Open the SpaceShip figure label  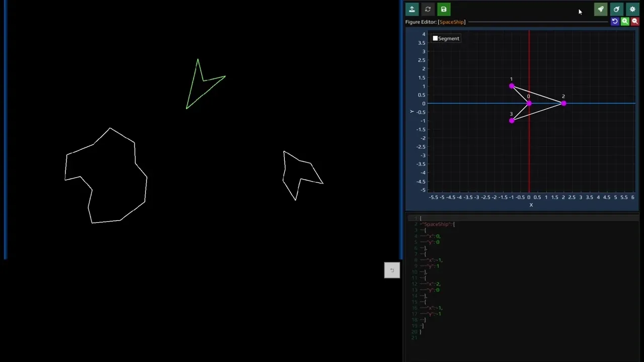click(451, 22)
